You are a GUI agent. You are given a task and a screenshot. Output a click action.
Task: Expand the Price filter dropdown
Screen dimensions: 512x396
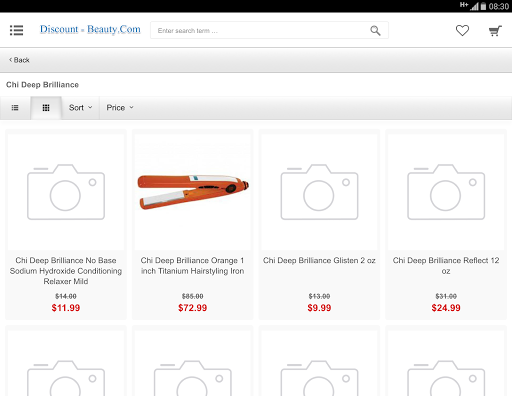(120, 108)
